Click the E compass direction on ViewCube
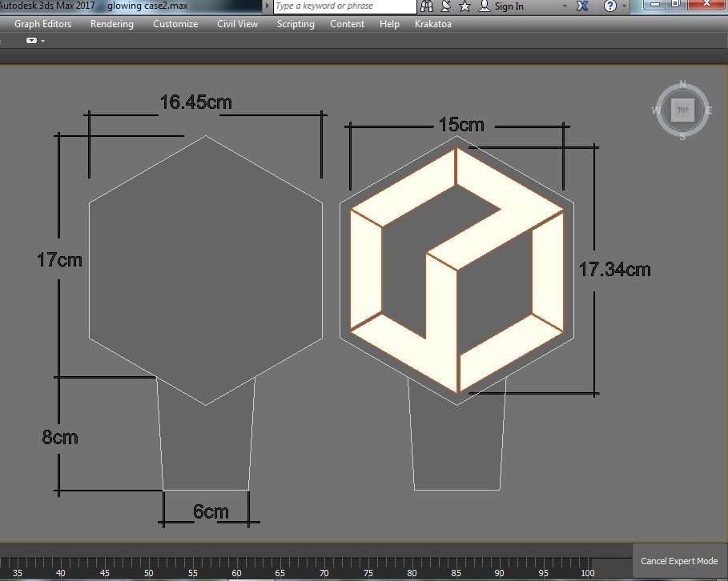The image size is (728, 581). (x=709, y=110)
